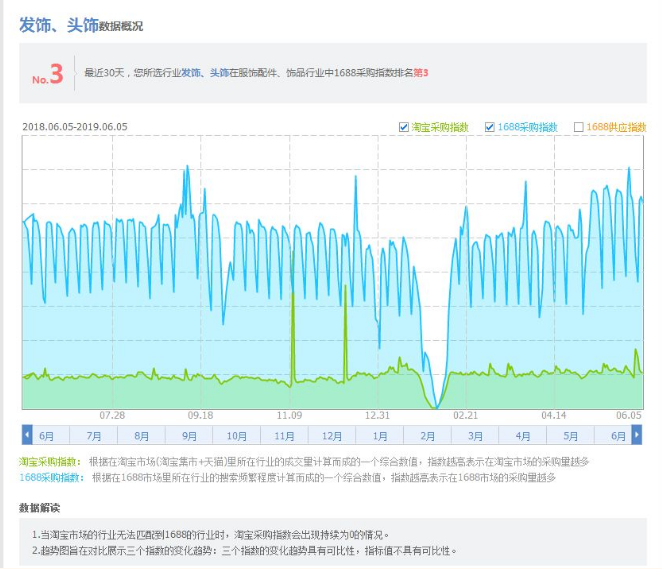The image size is (662, 569).
Task: Enable the 1688供应指数 checkbox
Action: pyautogui.click(x=578, y=127)
